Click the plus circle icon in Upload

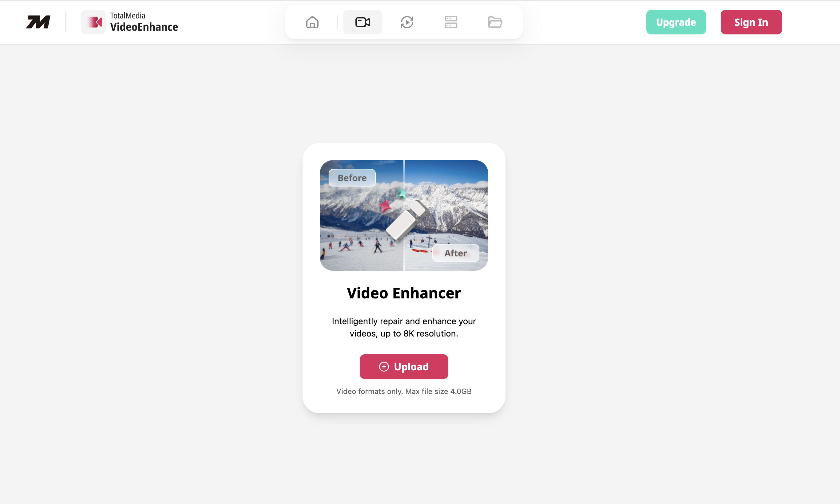tap(384, 367)
